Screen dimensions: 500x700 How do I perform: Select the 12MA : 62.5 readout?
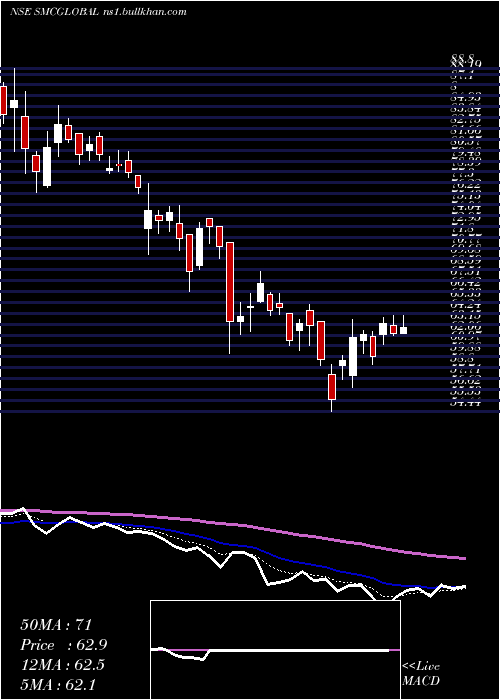[62, 665]
